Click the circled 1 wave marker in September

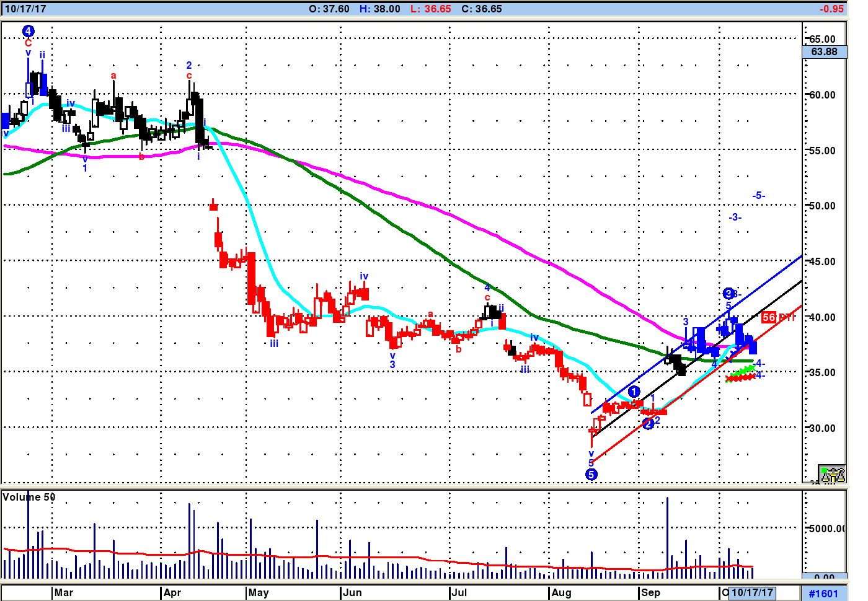pyautogui.click(x=634, y=392)
